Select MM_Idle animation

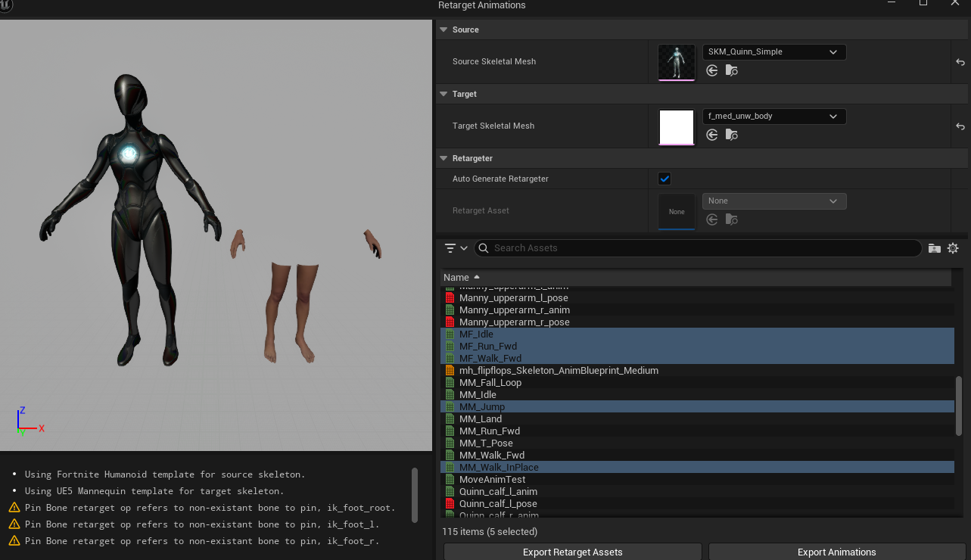pos(697,395)
